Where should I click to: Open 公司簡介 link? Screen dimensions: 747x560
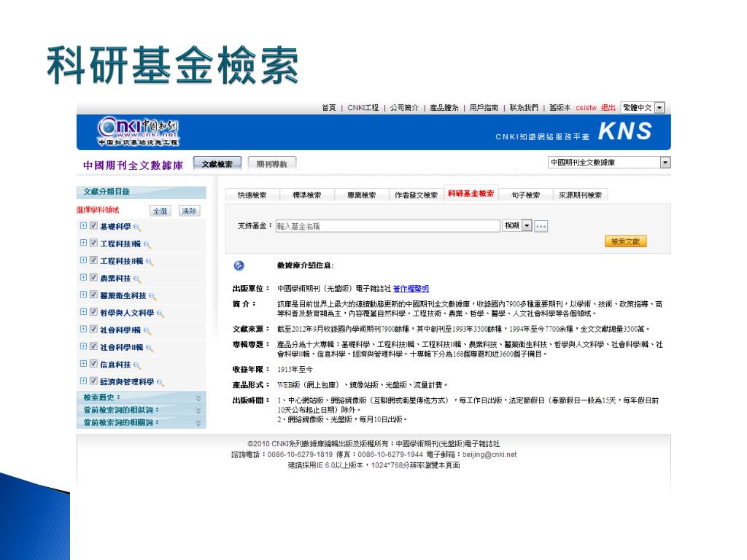coord(404,108)
